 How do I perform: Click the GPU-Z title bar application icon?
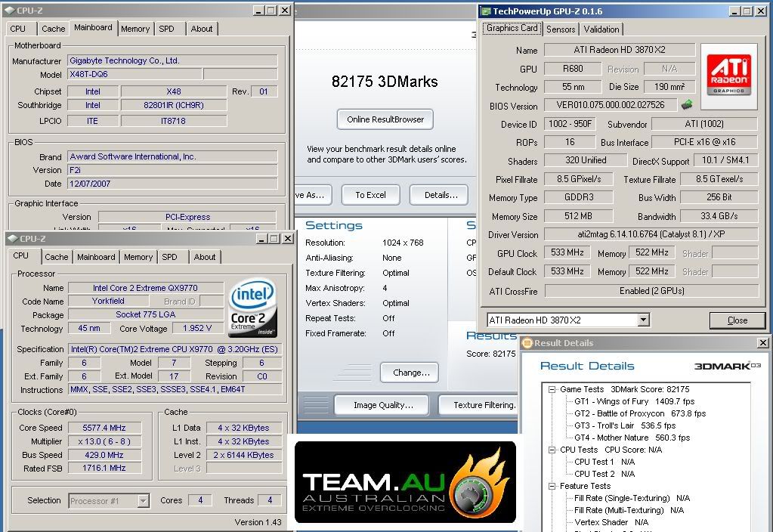(485, 11)
